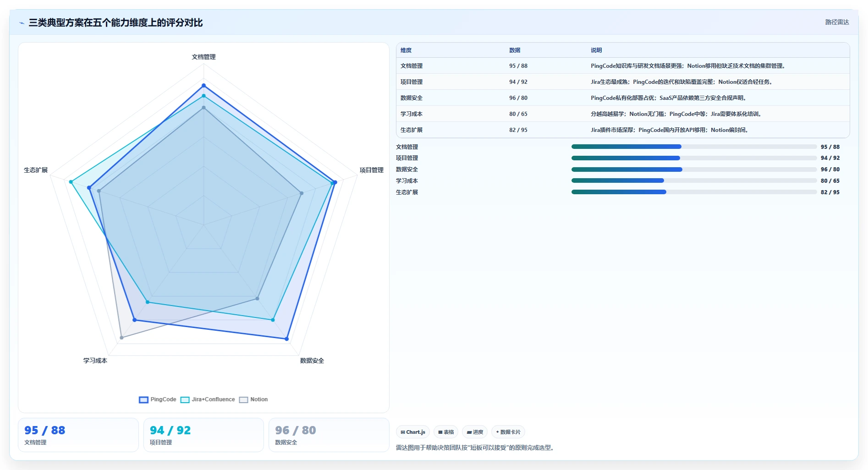
Task: Click the 维度 column header
Action: [406, 50]
